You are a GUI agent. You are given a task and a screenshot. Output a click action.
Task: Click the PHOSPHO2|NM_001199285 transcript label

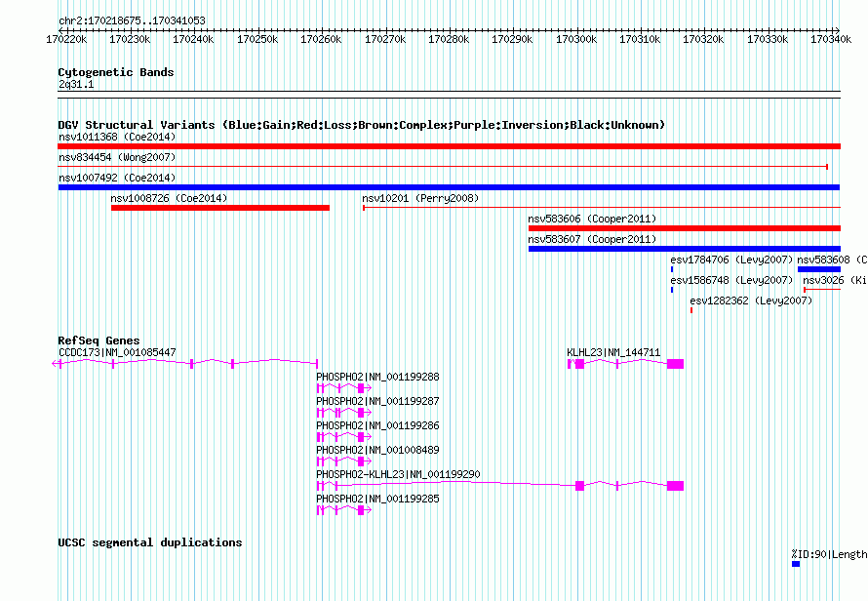(377, 499)
